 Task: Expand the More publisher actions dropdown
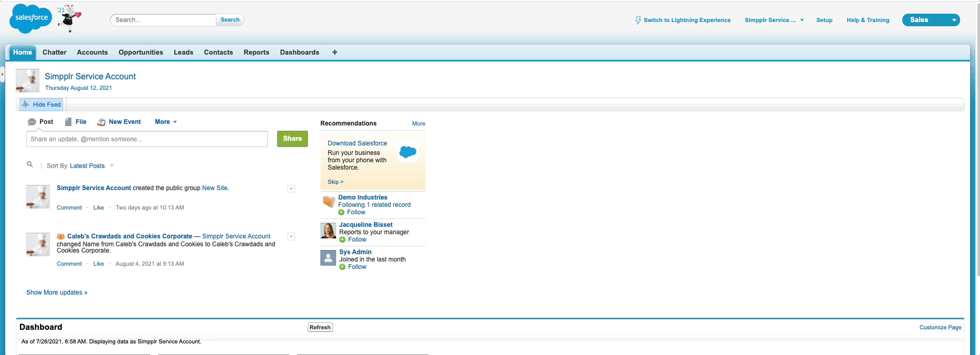[x=166, y=122]
